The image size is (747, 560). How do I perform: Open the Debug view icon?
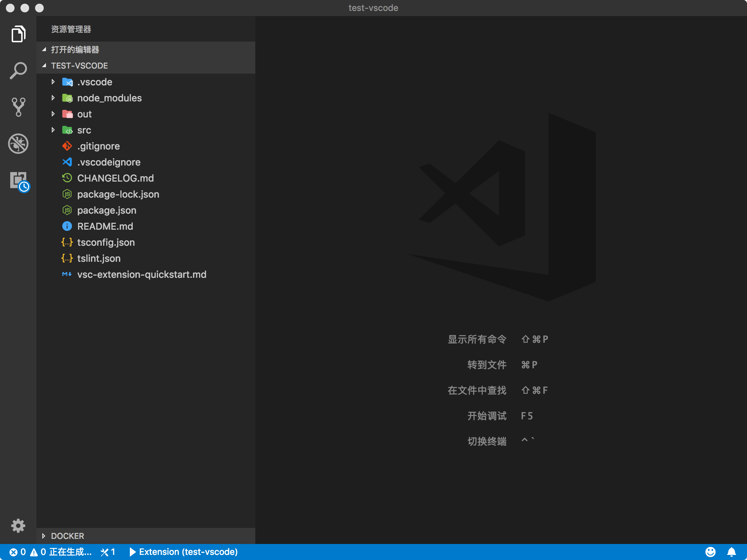18,144
